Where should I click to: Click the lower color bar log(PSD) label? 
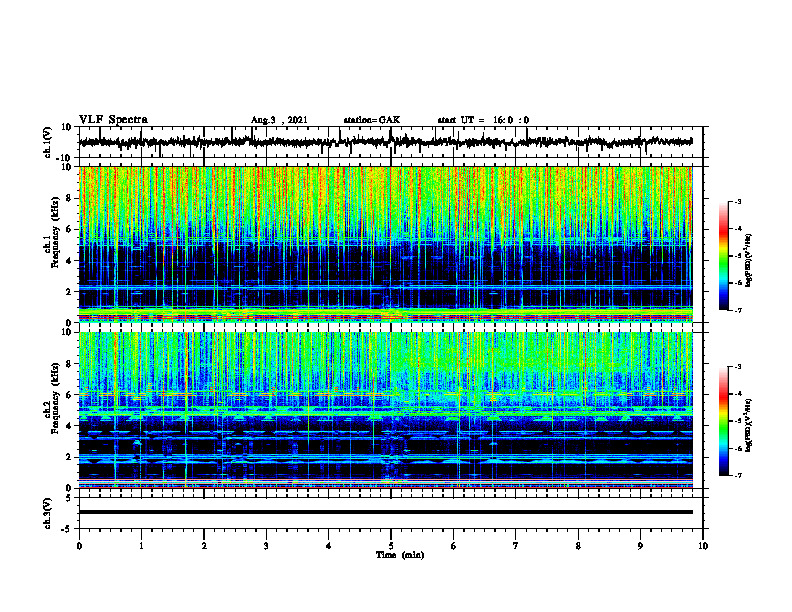(x=749, y=425)
